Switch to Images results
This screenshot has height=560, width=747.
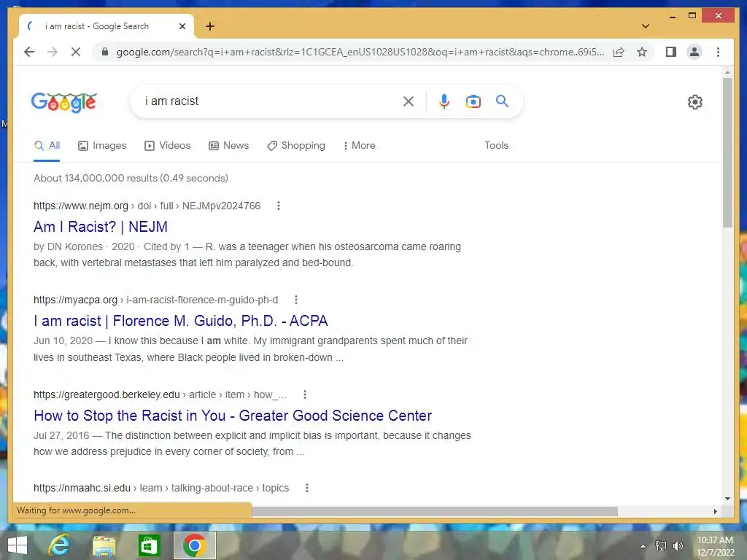(x=102, y=146)
